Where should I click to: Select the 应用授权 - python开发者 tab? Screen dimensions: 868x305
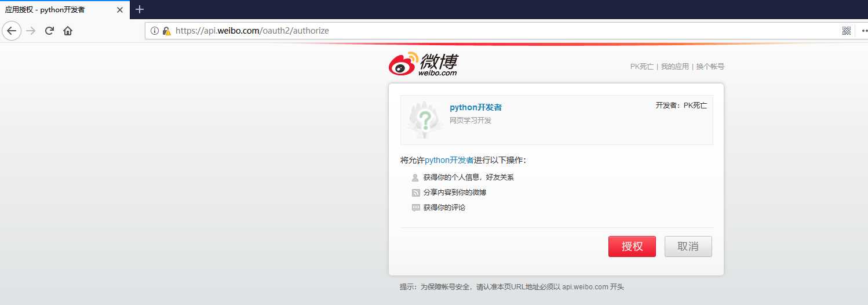pos(64,10)
